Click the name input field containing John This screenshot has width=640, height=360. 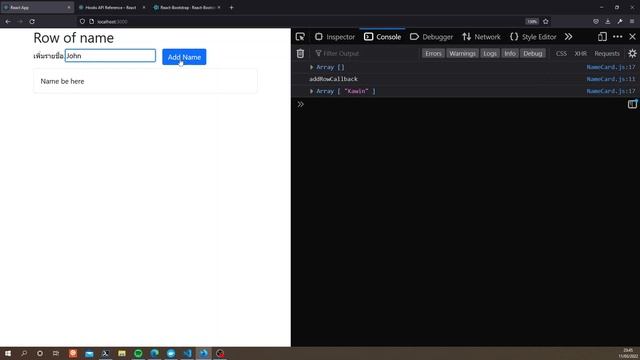tap(110, 56)
